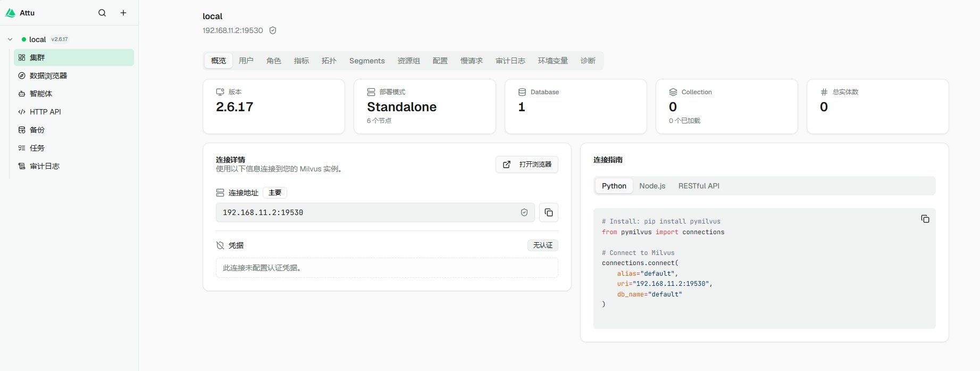Viewport: 980px width, 371px height.
Task: Click the 0 个已加载 text
Action: pos(684,121)
